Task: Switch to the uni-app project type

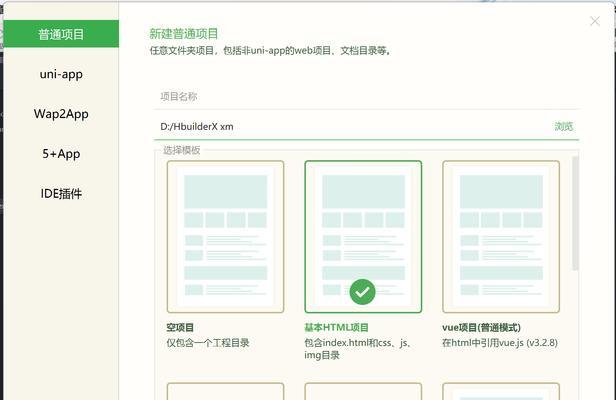Action: point(61,74)
